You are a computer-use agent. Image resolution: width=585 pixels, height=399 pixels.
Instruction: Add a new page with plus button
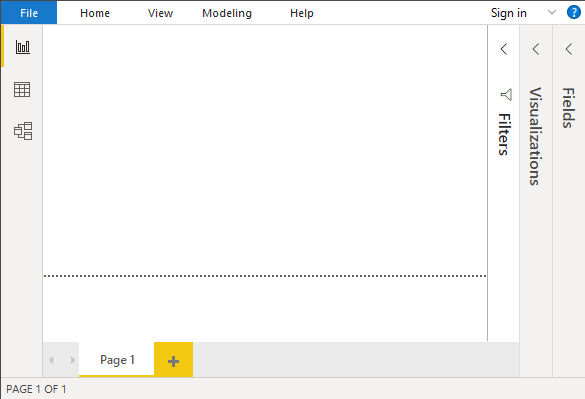click(173, 360)
